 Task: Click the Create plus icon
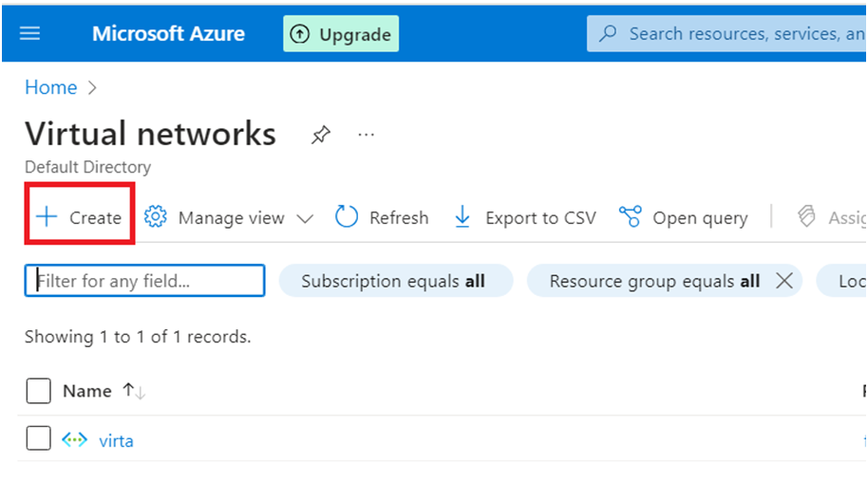coord(47,217)
